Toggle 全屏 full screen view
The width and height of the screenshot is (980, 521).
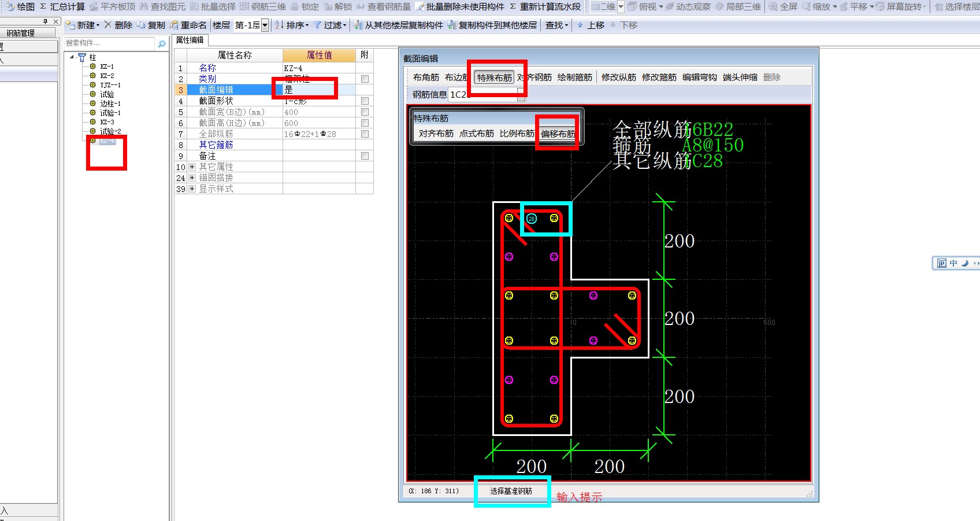click(x=782, y=7)
